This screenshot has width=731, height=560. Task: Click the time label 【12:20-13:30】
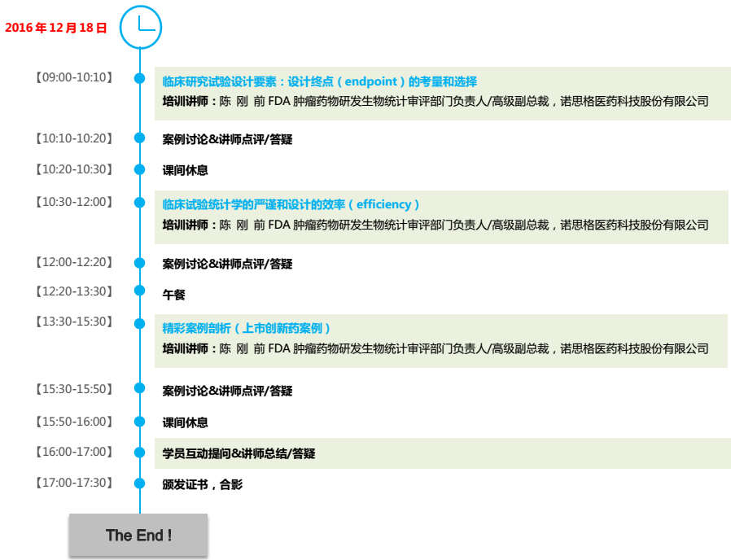(75, 291)
